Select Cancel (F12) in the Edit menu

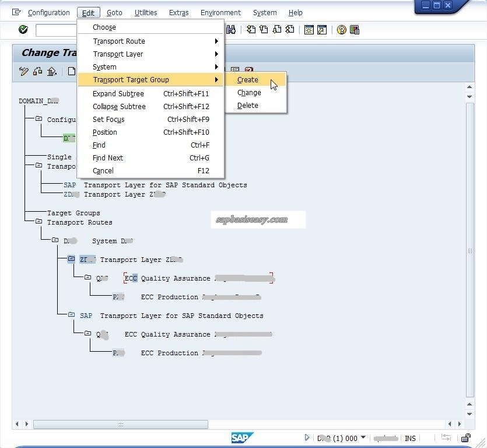(150, 171)
